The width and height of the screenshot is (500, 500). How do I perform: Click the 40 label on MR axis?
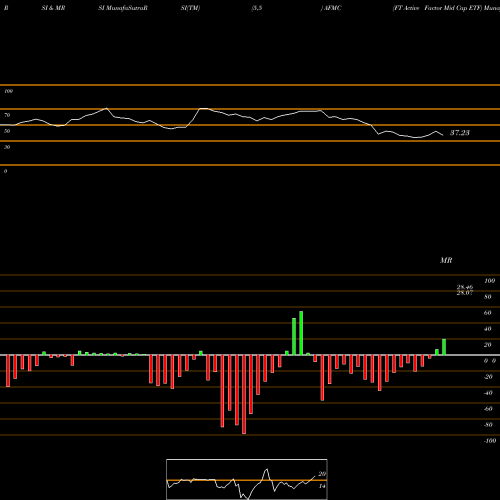click(x=488, y=329)
